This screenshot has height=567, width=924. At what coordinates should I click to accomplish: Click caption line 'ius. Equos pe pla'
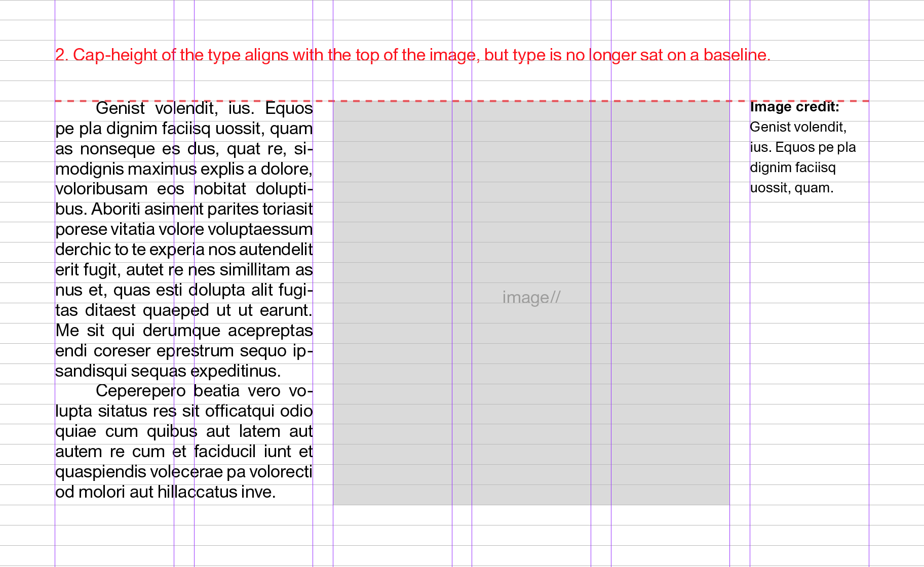pos(803,148)
